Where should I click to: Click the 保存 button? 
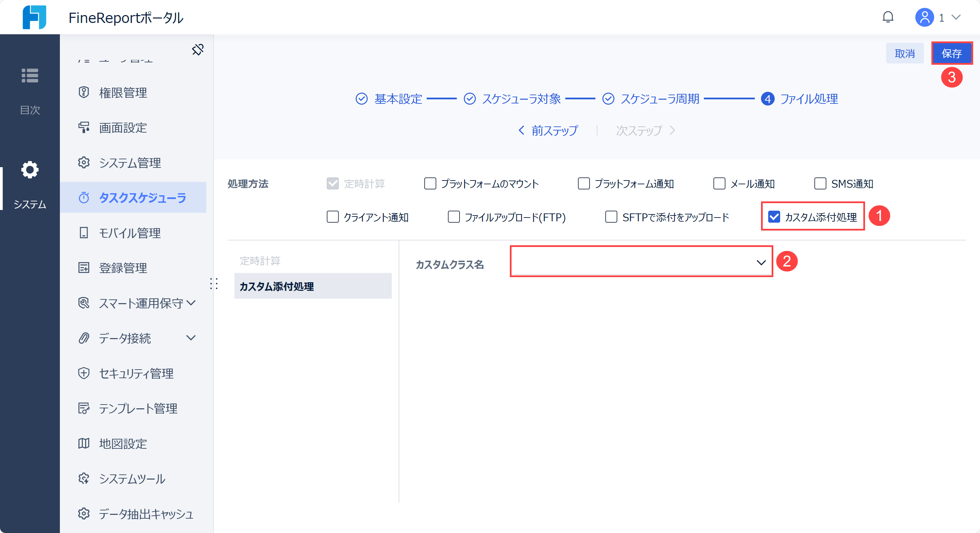(952, 53)
